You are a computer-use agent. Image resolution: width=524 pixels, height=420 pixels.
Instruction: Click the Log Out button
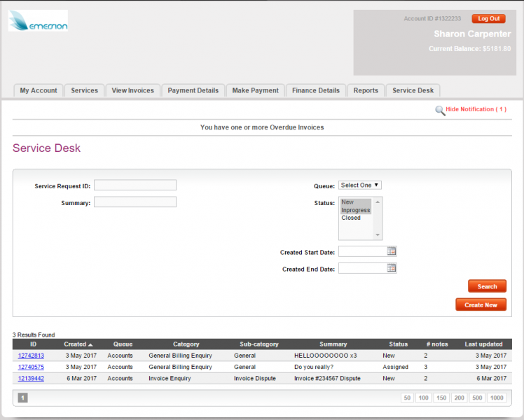[x=488, y=19]
